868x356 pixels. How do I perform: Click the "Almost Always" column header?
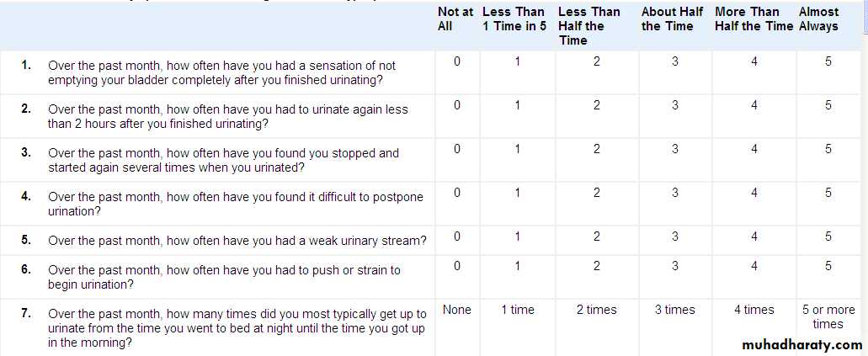[x=818, y=19]
